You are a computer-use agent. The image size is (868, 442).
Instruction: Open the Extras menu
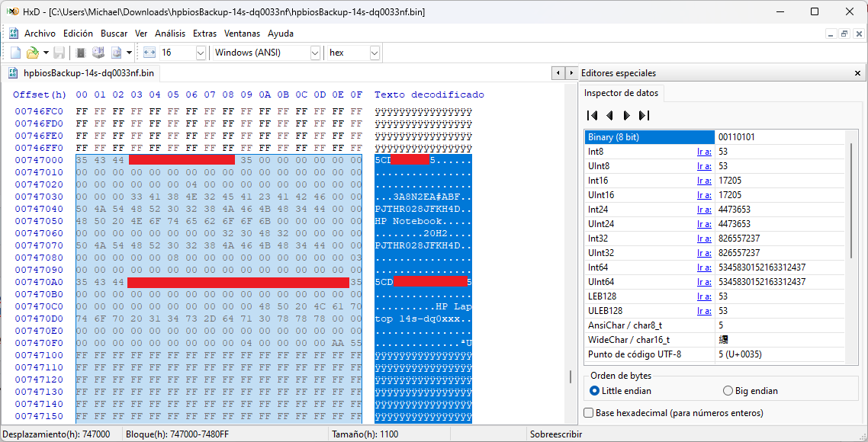tap(205, 34)
